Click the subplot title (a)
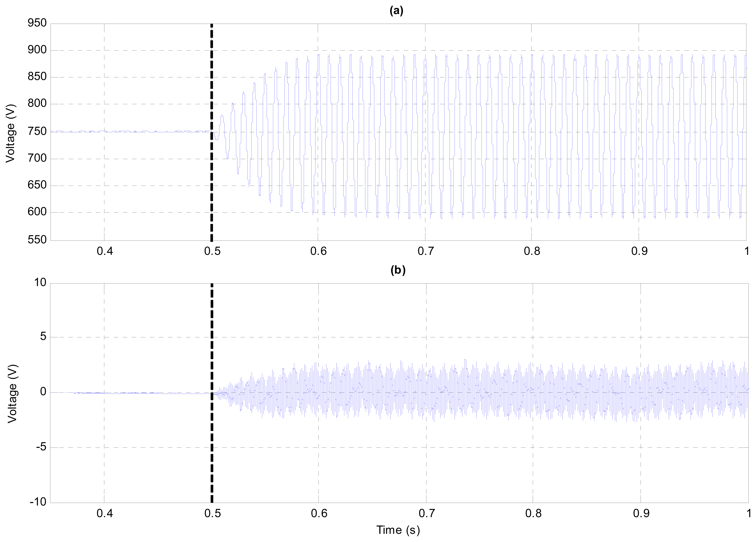 click(x=396, y=11)
